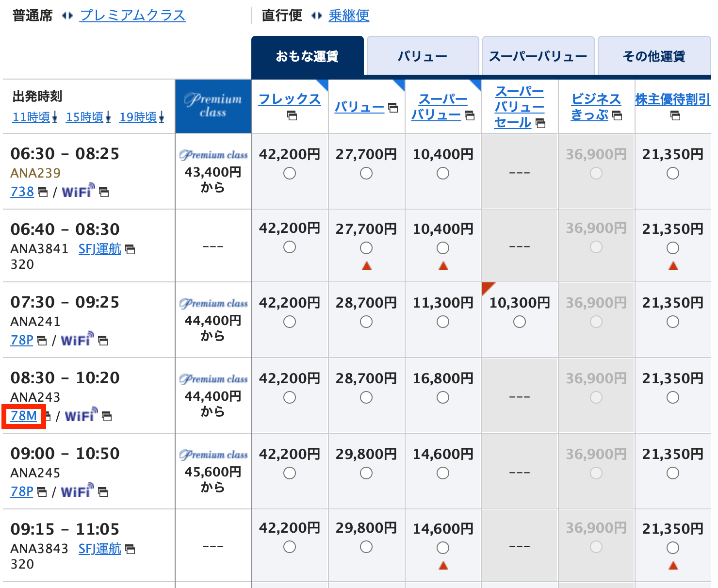This screenshot has width=718, height=588.
Task: Select 株主優待割引 21,350円 fare for ANA3843
Action: coord(673,548)
